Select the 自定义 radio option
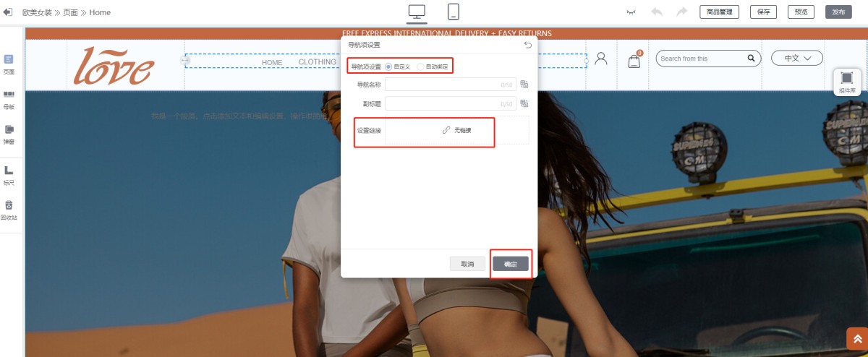This screenshot has width=868, height=357. point(389,67)
